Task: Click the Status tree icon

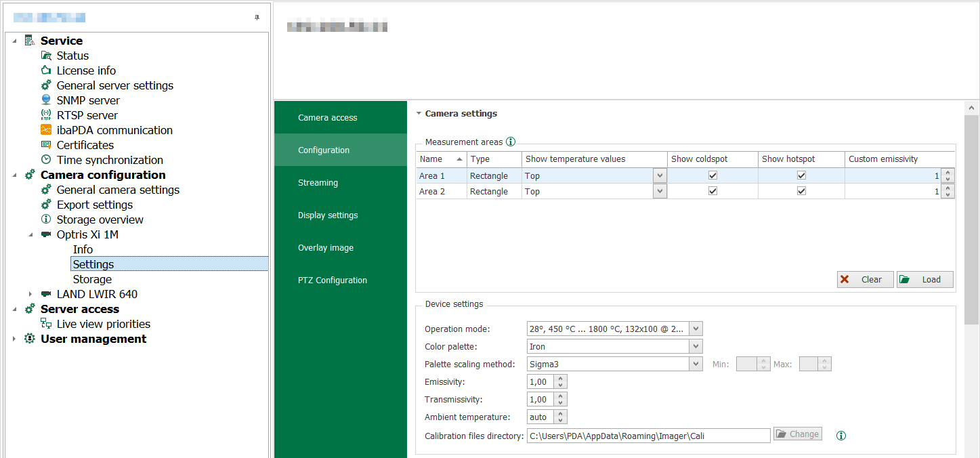Action: coord(46,56)
